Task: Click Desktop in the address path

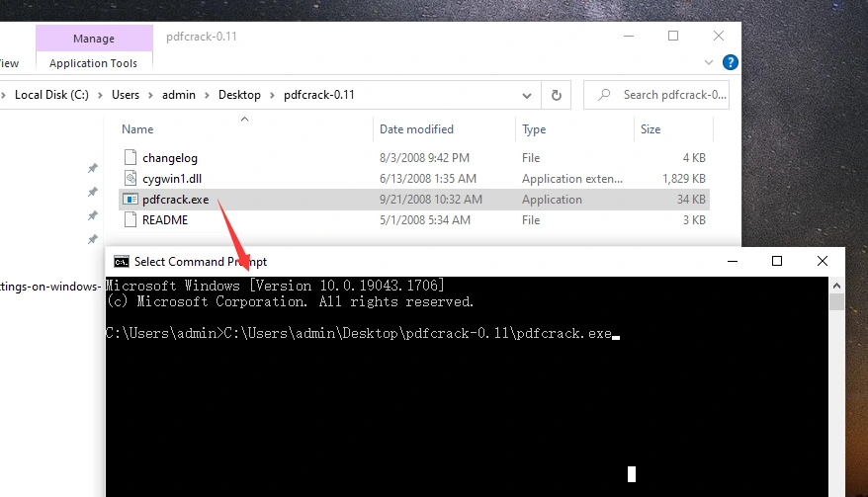Action: click(239, 95)
